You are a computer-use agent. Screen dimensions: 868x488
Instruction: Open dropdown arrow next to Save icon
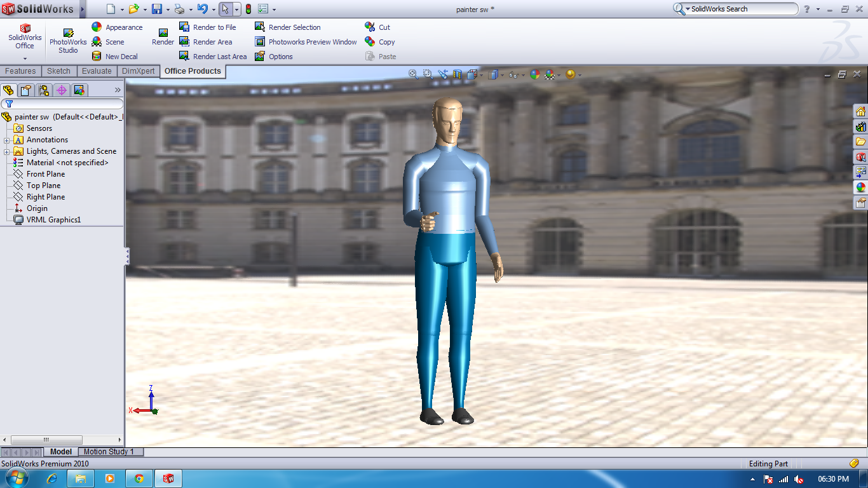pyautogui.click(x=168, y=10)
